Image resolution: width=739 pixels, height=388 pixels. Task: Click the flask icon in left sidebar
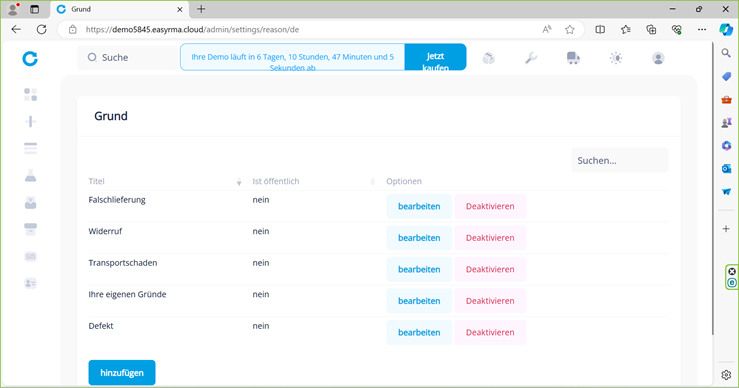click(31, 176)
